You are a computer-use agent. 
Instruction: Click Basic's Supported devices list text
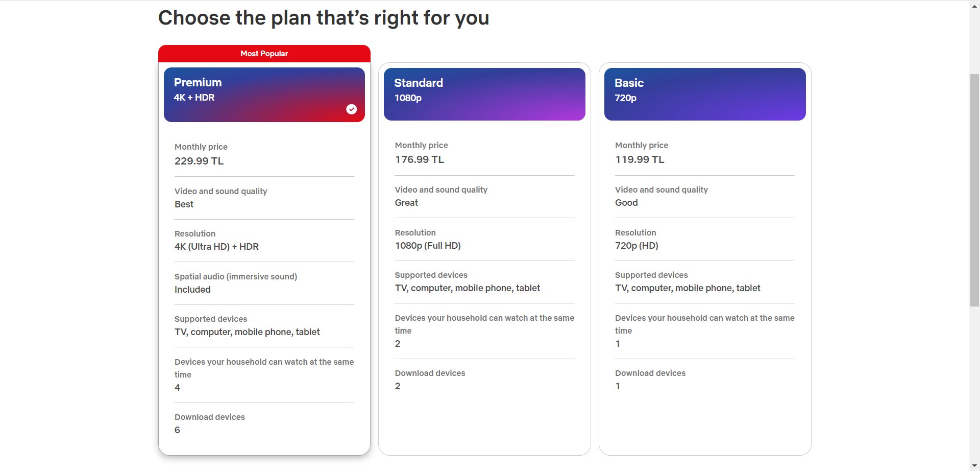pyautogui.click(x=688, y=288)
